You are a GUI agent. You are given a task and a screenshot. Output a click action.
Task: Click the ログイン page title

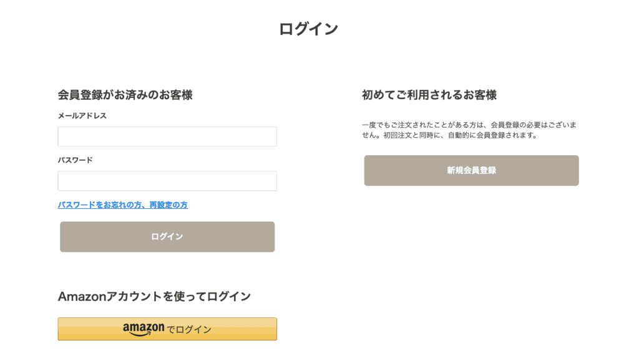(308, 29)
